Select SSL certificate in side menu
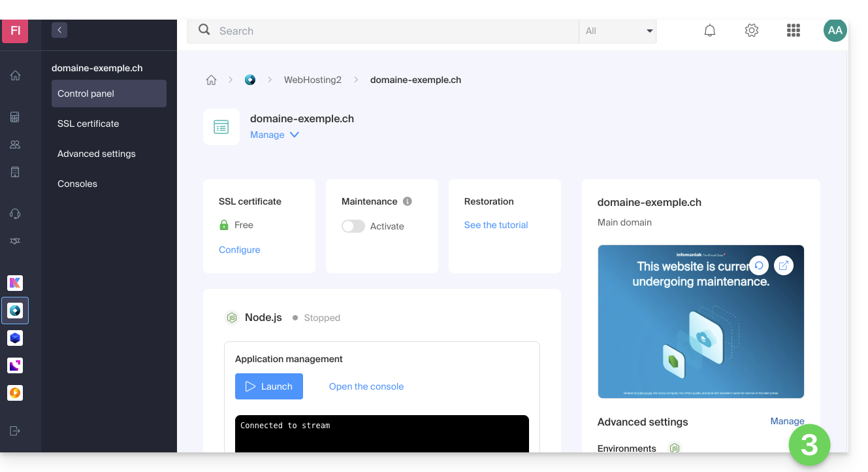This screenshot has height=472, width=868. click(88, 124)
